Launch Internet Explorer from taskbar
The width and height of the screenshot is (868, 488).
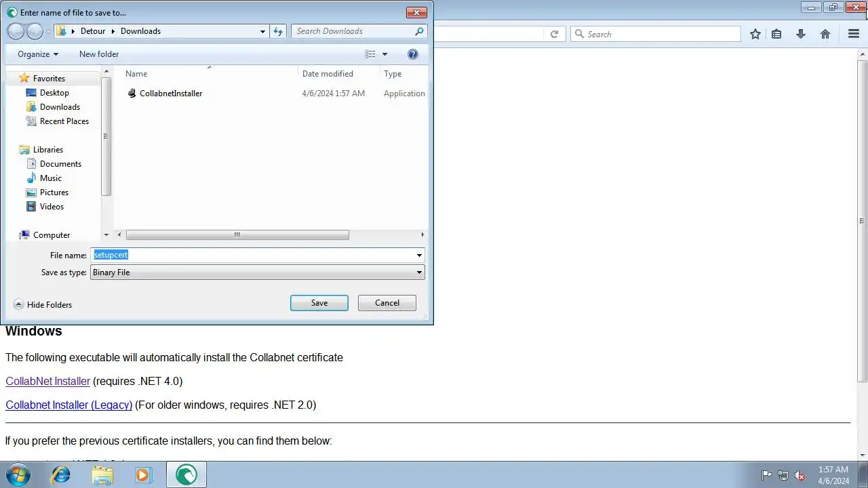point(61,474)
